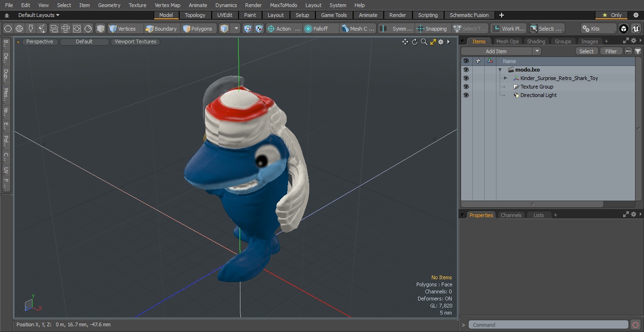Open the Mesh Constraint menu
The height and width of the screenshot is (332, 644).
pos(358,29)
